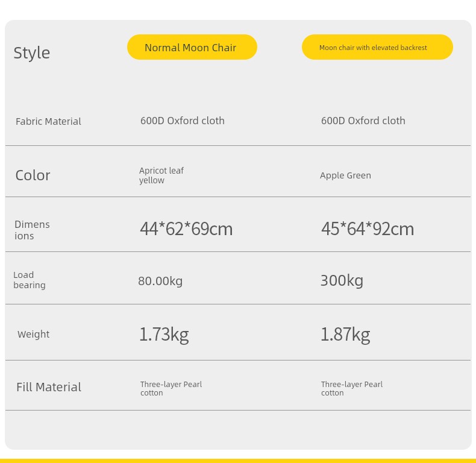Click the "Fill Material" row label

49,387
